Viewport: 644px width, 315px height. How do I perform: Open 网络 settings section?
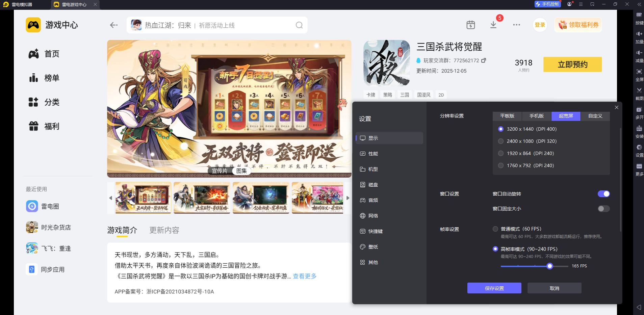pyautogui.click(x=389, y=216)
